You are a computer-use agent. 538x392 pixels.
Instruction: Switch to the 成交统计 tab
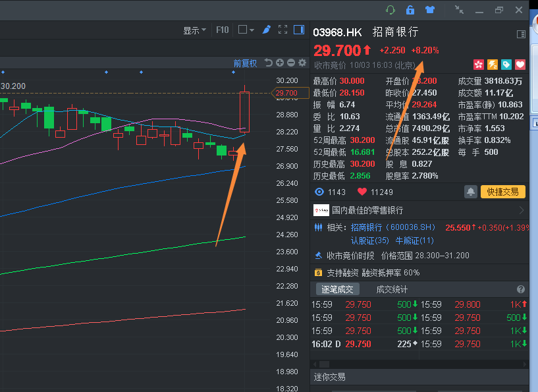pos(392,289)
